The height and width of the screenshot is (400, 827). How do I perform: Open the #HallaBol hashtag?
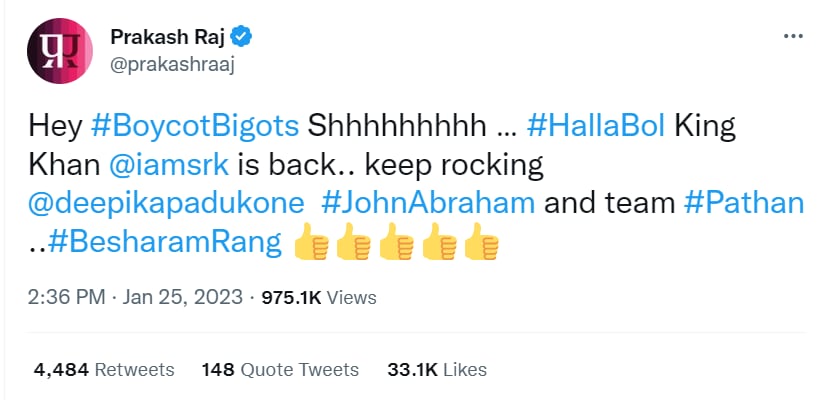pos(595,127)
